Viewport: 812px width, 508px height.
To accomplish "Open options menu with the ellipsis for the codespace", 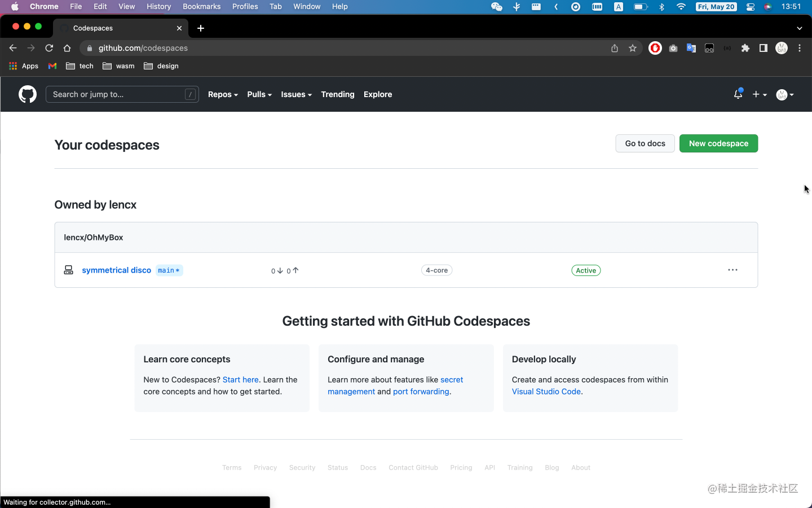I will click(x=732, y=270).
